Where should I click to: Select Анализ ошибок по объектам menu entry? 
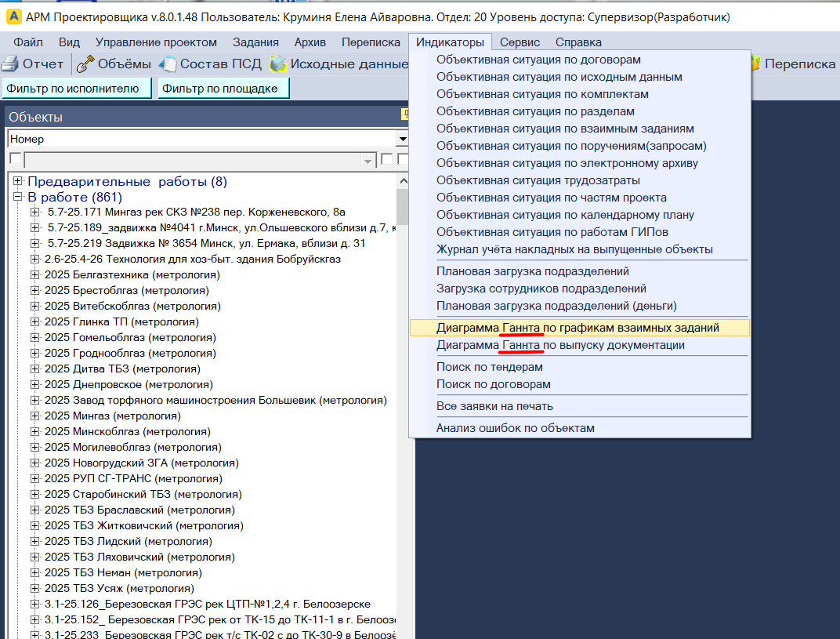(x=515, y=428)
